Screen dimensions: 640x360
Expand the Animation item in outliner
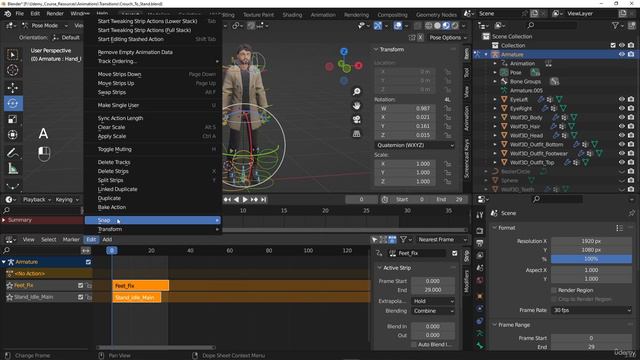pos(495,64)
